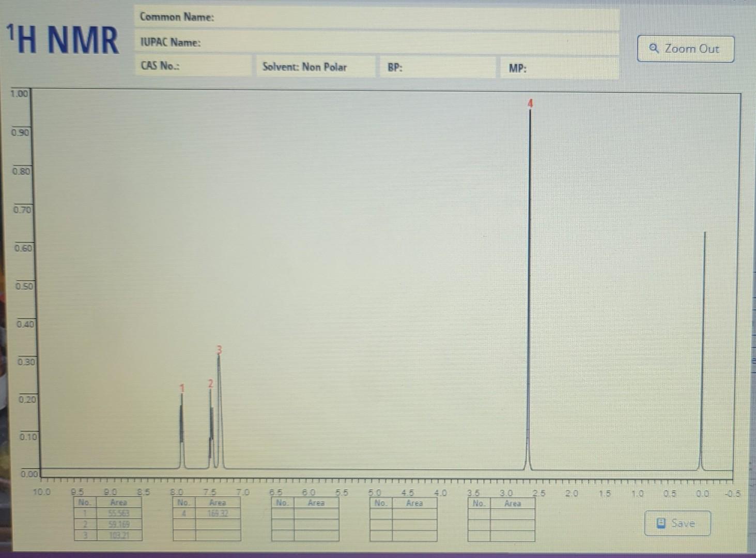Image resolution: width=756 pixels, height=558 pixels.
Task: Click the Zoom Out button
Action: 686,49
